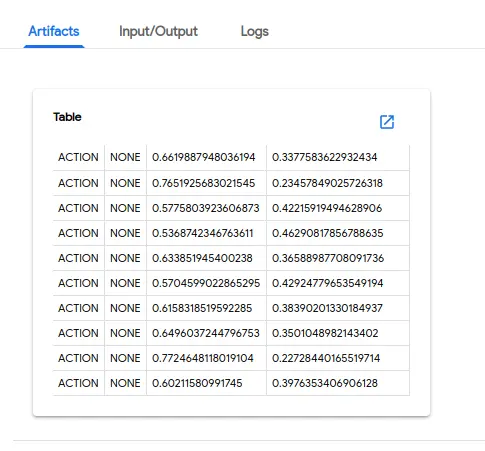
Task: Select cell value 0.6158318519592285
Action: (202, 308)
